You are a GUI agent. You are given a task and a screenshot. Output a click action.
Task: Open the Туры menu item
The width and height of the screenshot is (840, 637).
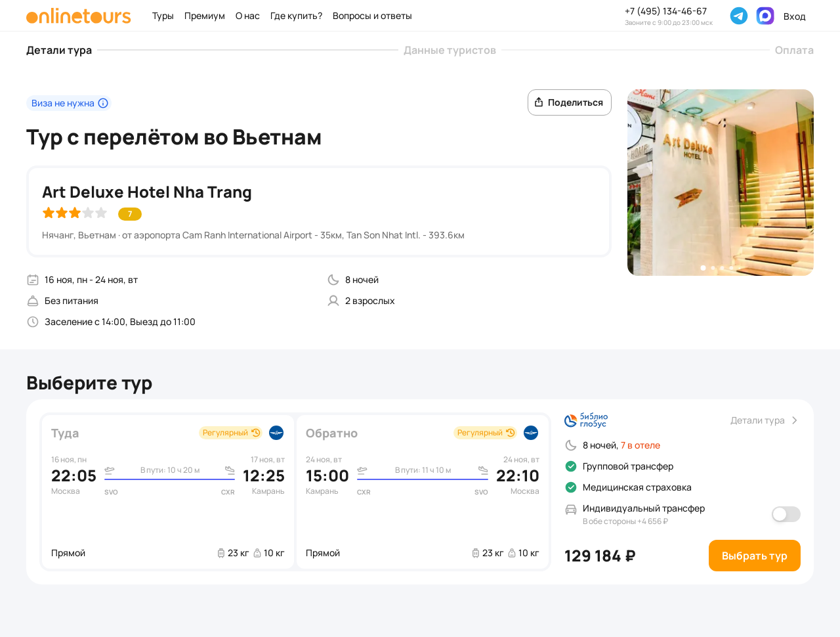click(x=163, y=16)
